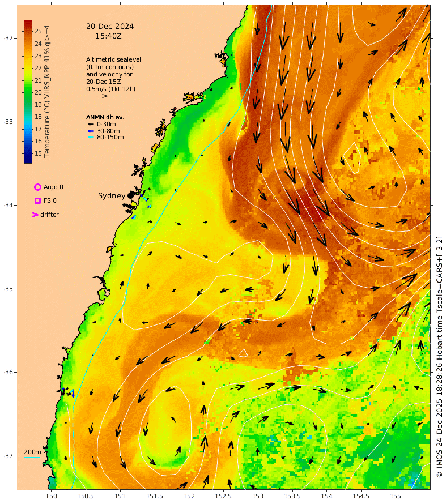Click the '0-30m' depth label
Image resolution: width=442 pixels, height=504 pixels.
click(107, 124)
